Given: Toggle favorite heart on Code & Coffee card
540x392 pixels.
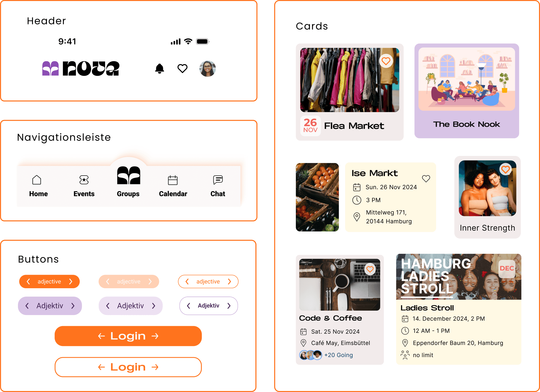Looking at the screenshot, I should click(x=370, y=269).
